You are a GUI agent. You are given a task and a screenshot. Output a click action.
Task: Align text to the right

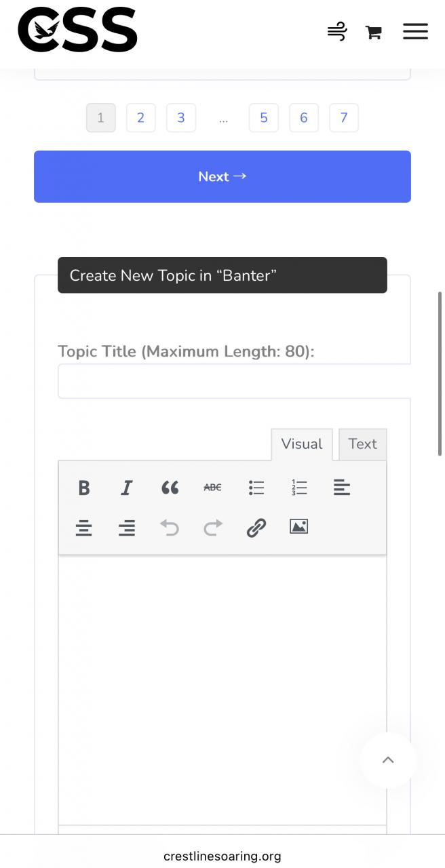[x=126, y=528]
